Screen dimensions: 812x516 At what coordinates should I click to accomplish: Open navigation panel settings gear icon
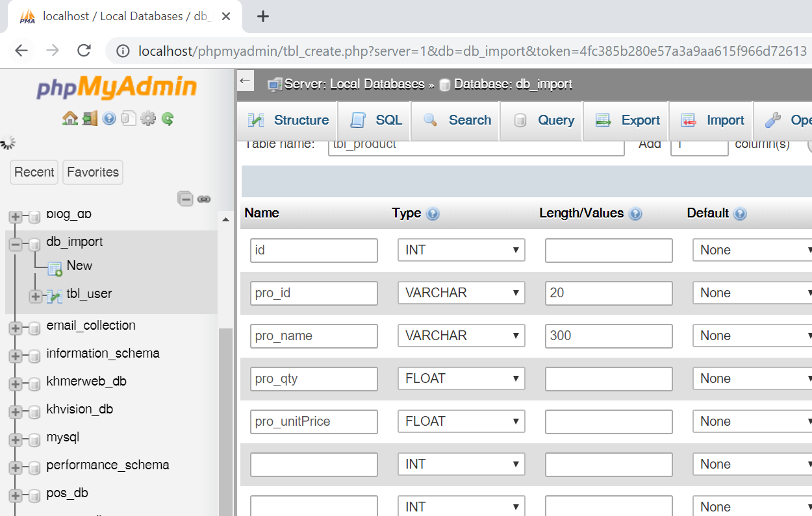tap(148, 118)
